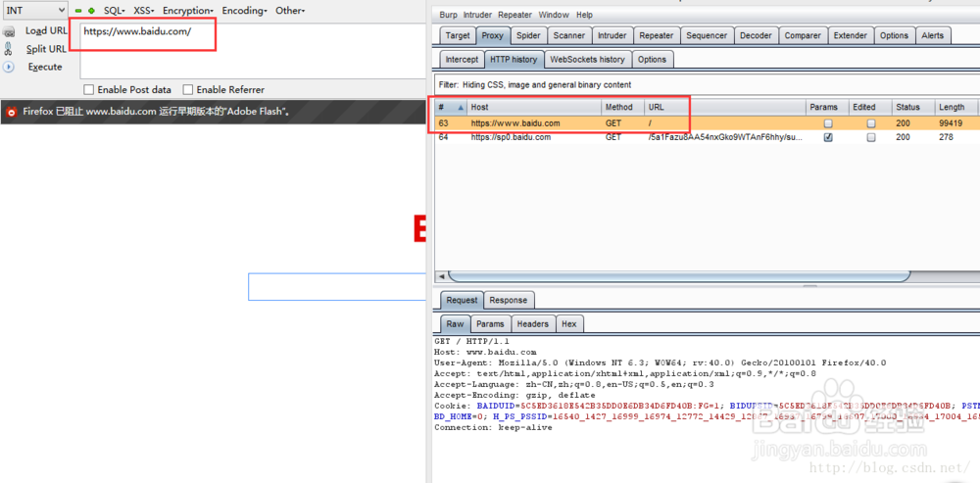Open the Encoding dropdown menu
The image size is (980, 483).
click(244, 11)
